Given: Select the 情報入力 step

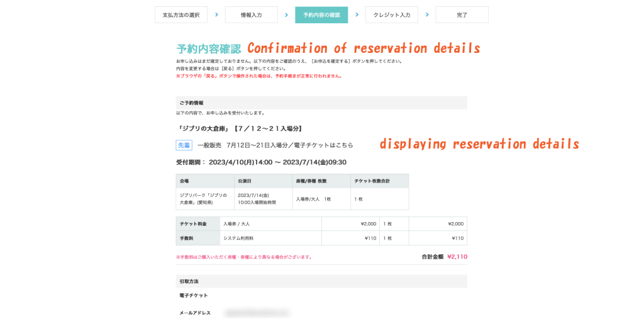Looking at the screenshot, I should pos(251,15).
